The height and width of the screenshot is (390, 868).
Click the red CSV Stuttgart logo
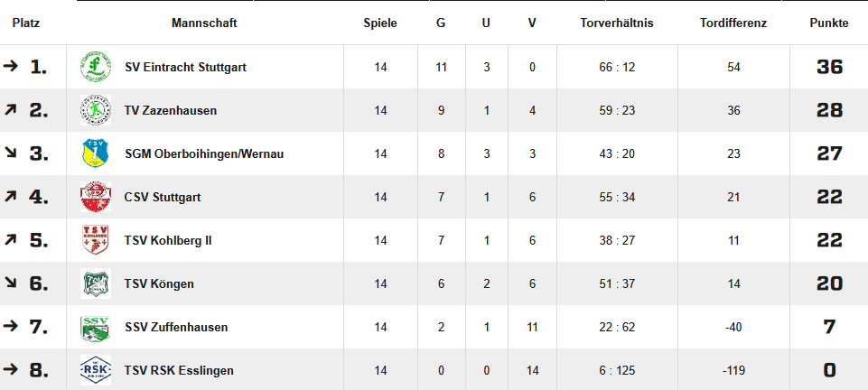pos(95,197)
